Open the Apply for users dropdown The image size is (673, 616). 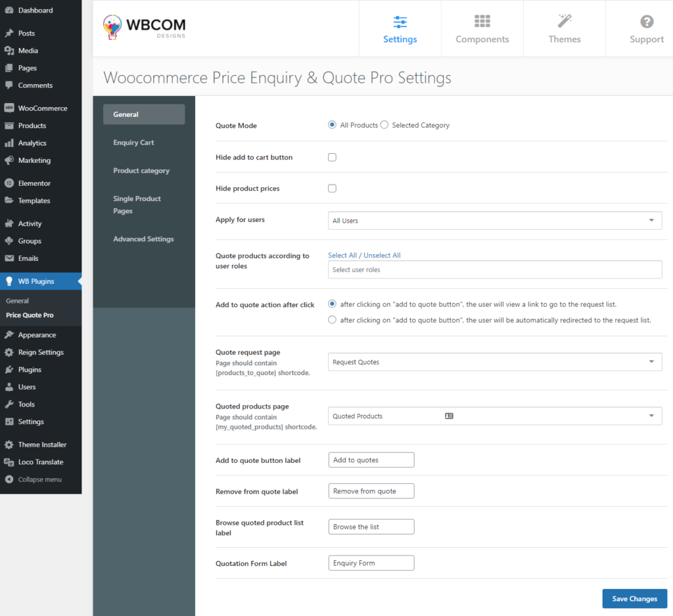pos(495,221)
